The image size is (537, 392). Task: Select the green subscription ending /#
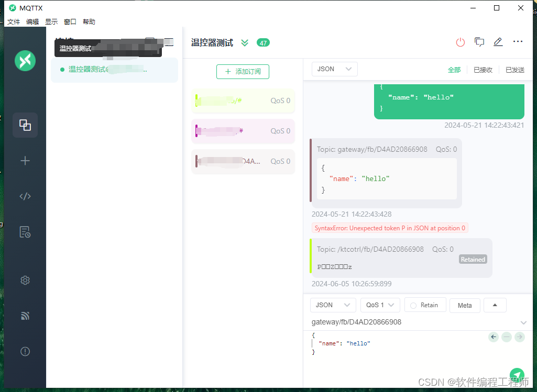pos(243,100)
